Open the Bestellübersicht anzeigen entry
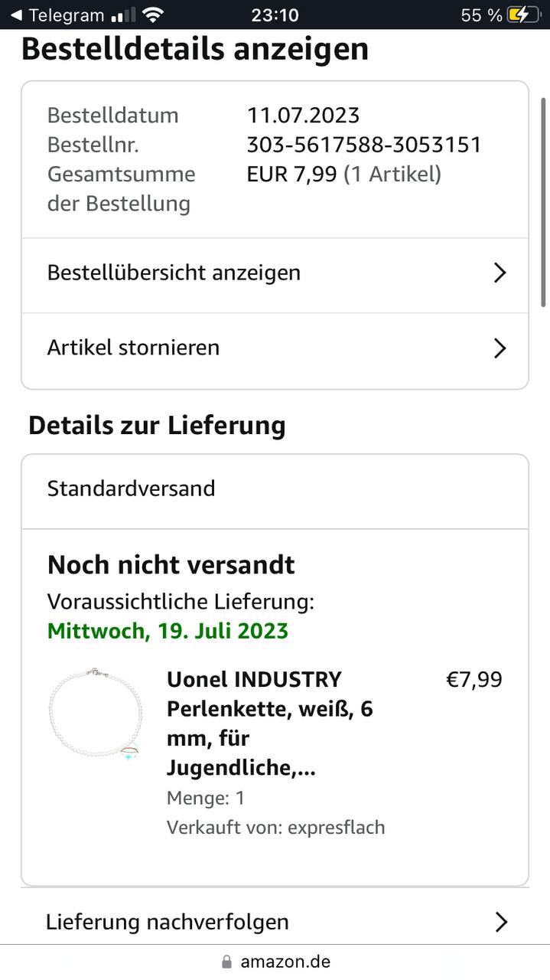Image resolution: width=550 pixels, height=980 pixels. coord(174,273)
